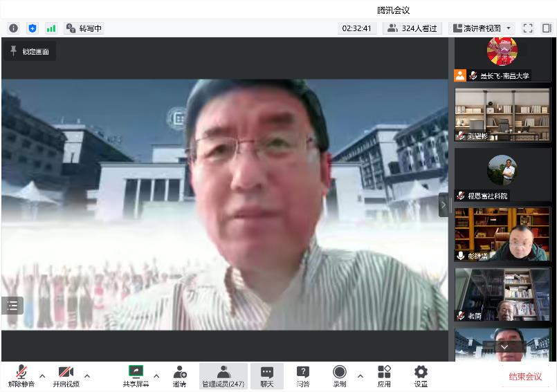Click 结束会议 to end meeting
Image resolution: width=557 pixels, height=392 pixels.
click(525, 376)
